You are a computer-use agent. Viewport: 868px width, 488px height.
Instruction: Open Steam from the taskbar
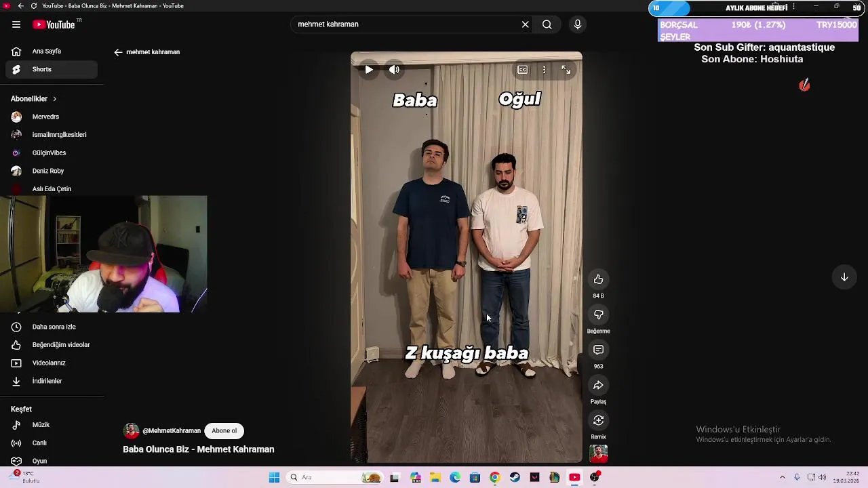pyautogui.click(x=515, y=477)
